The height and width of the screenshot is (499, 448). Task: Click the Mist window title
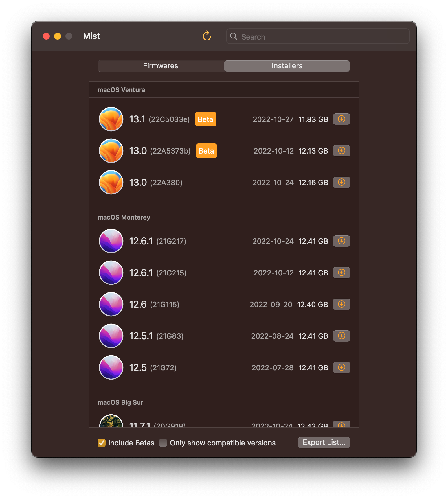coord(92,36)
